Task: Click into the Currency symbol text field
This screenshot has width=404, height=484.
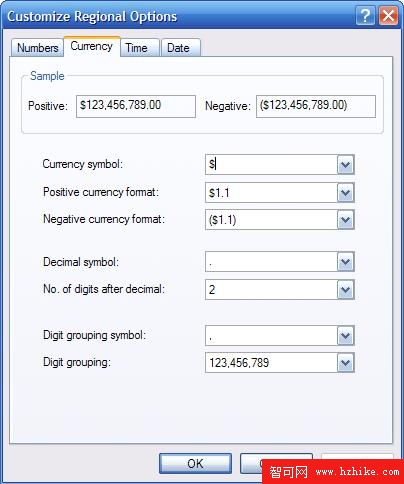Action: (271, 164)
